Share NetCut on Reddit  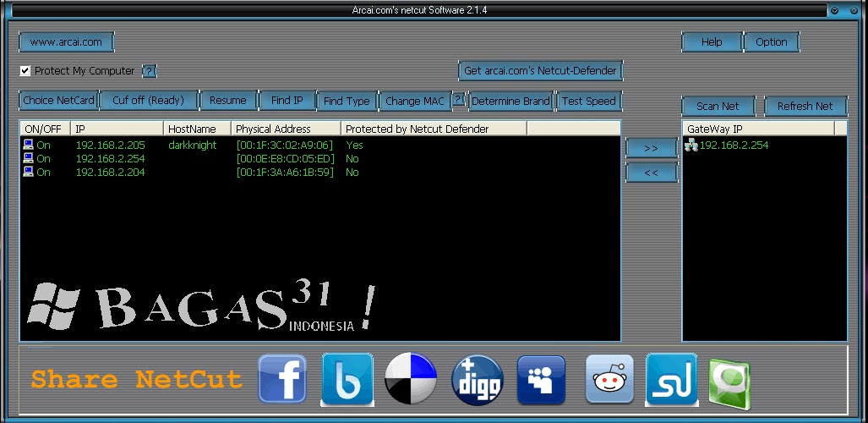point(609,379)
